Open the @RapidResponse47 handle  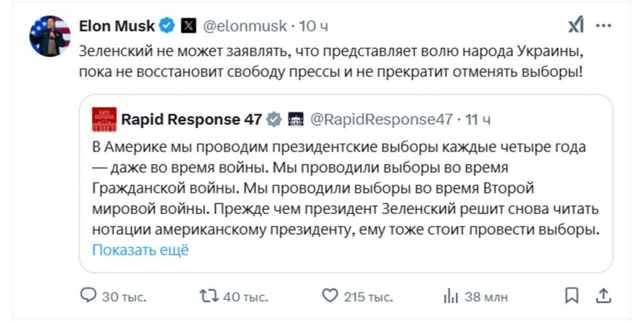point(381,119)
